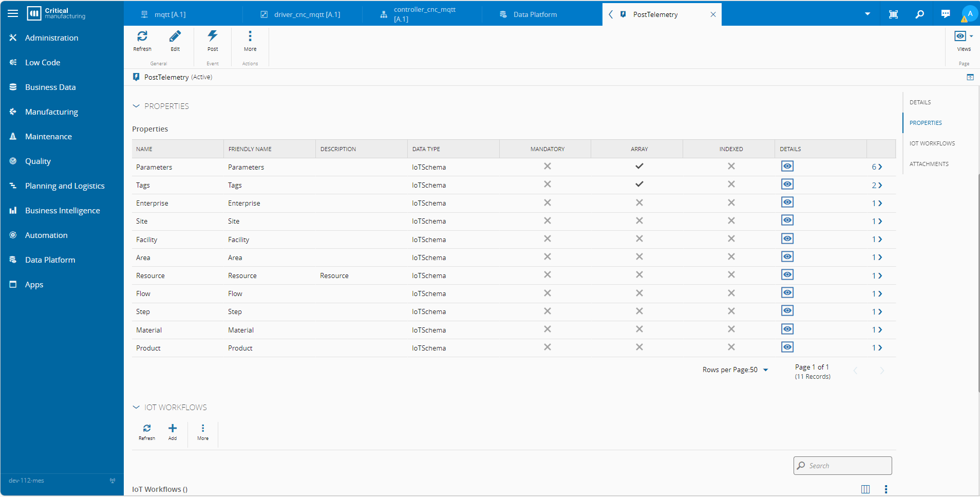Open the column selector icon for IoT Workflows
The height and width of the screenshot is (497, 980).
[865, 489]
